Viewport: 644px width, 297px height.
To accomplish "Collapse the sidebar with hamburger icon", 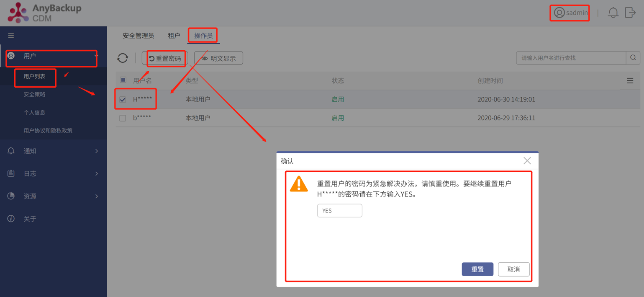I will pos(11,35).
